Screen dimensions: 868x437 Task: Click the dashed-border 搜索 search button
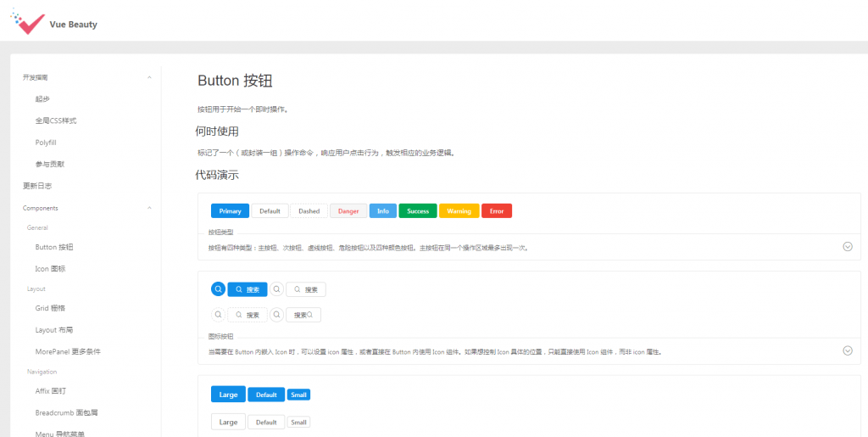248,315
